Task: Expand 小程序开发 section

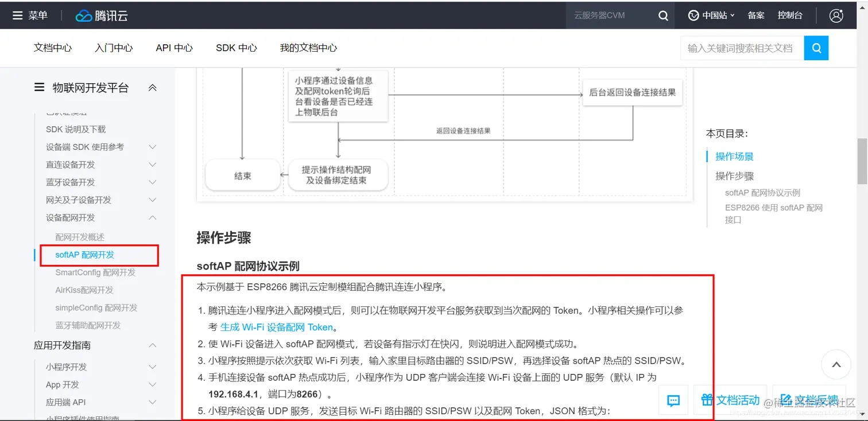Action: (152, 367)
